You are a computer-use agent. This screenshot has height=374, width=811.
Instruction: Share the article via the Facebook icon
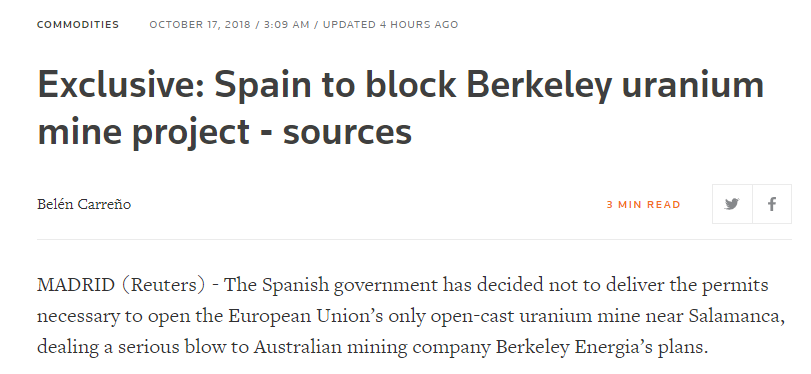click(772, 204)
